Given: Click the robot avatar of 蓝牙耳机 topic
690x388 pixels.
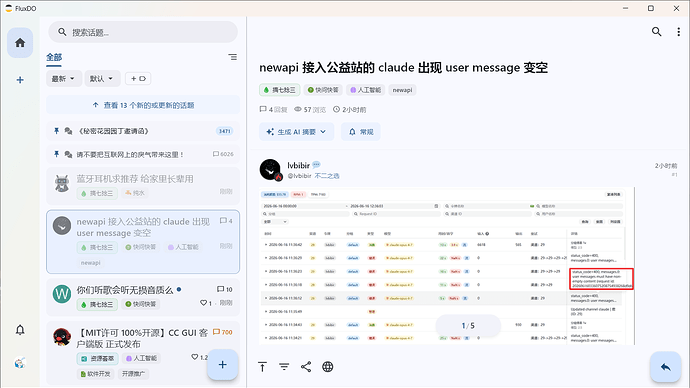Looking at the screenshot, I should 62,183.
